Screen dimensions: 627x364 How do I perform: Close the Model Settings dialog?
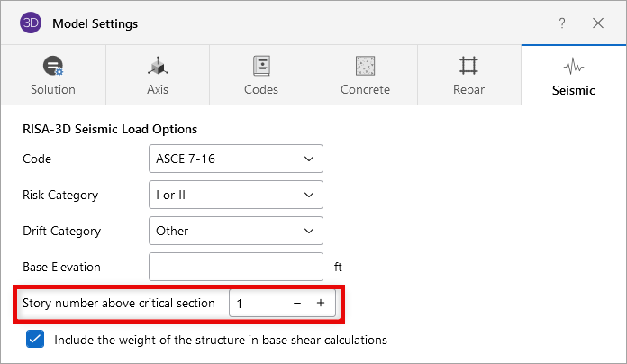[x=598, y=23]
